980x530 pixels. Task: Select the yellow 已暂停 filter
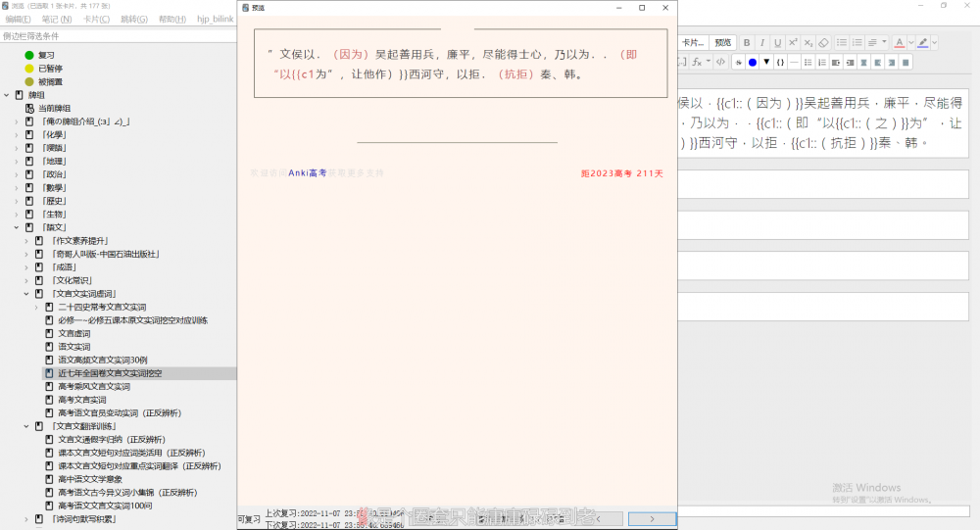(50, 69)
